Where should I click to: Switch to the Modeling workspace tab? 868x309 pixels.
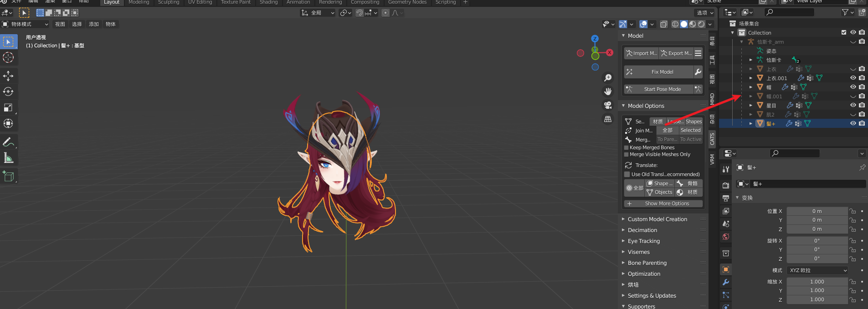tap(139, 2)
